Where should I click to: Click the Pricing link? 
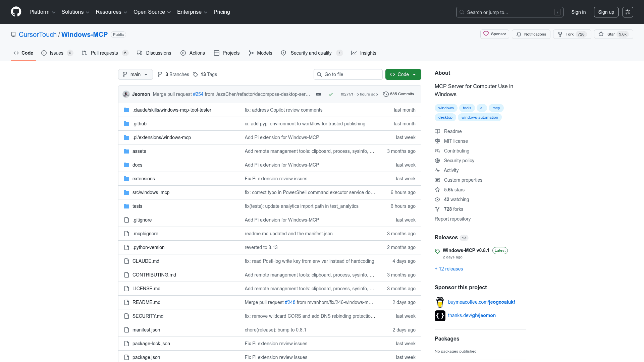(222, 12)
